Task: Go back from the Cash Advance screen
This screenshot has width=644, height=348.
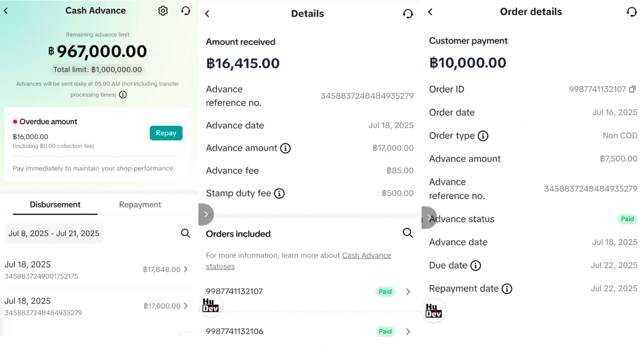Action: pyautogui.click(x=6, y=11)
